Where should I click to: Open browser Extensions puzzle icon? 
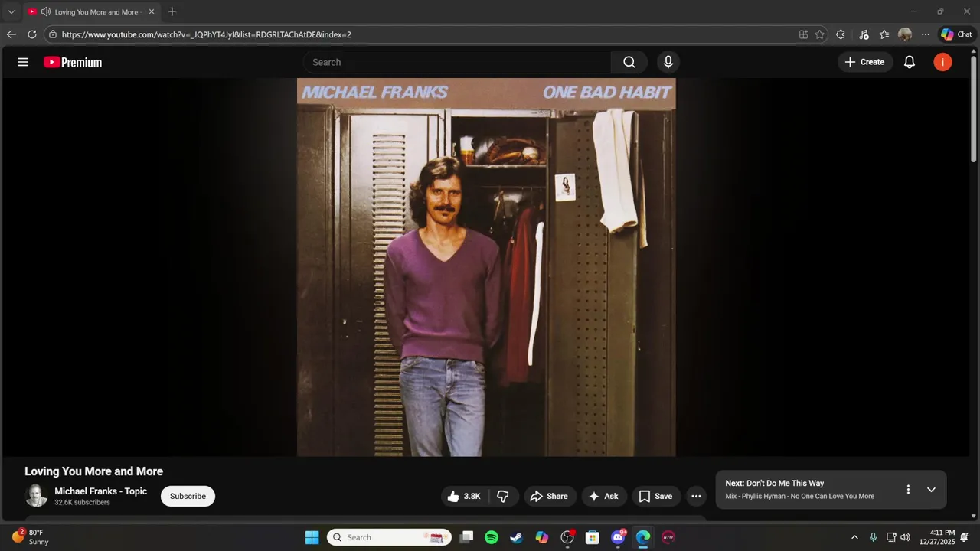point(841,34)
